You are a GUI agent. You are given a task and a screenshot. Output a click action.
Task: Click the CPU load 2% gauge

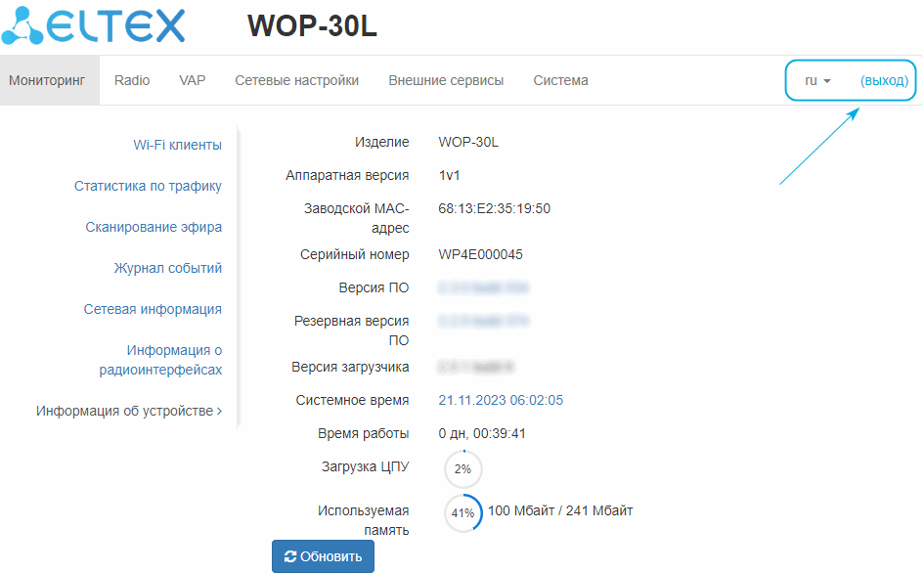463,469
